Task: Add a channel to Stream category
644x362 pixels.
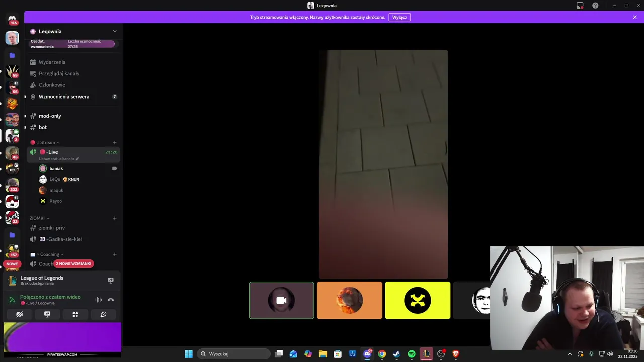Action: pos(115,142)
